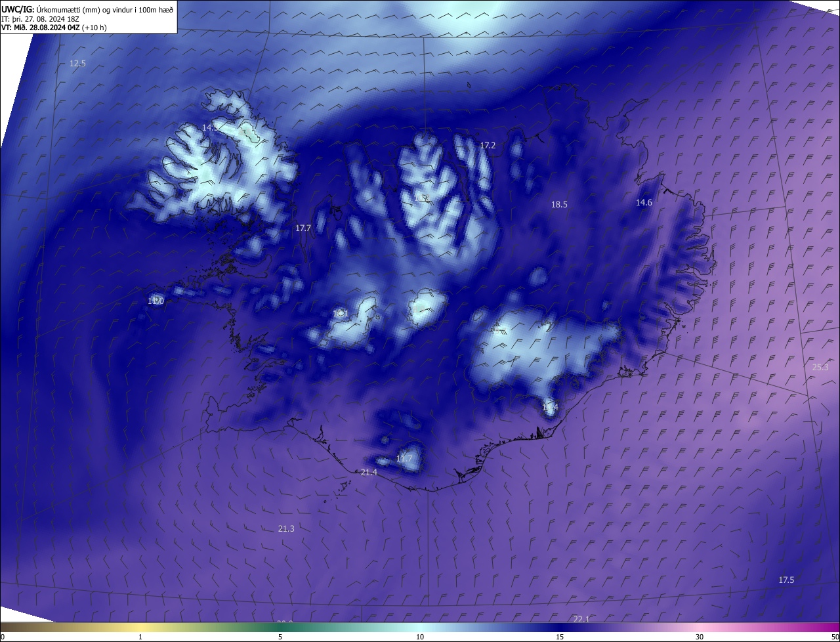Click the 15 tick on the color scale
840x642 pixels.
pyautogui.click(x=560, y=637)
